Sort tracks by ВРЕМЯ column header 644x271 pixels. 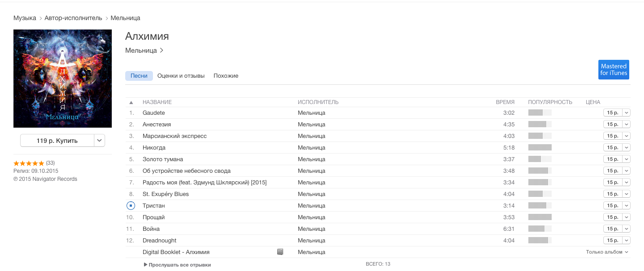[505, 102]
